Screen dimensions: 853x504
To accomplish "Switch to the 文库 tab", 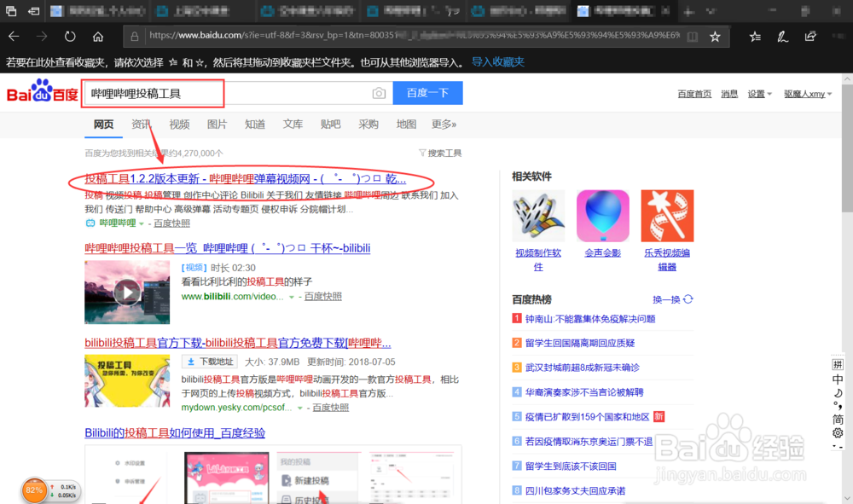I will point(293,125).
